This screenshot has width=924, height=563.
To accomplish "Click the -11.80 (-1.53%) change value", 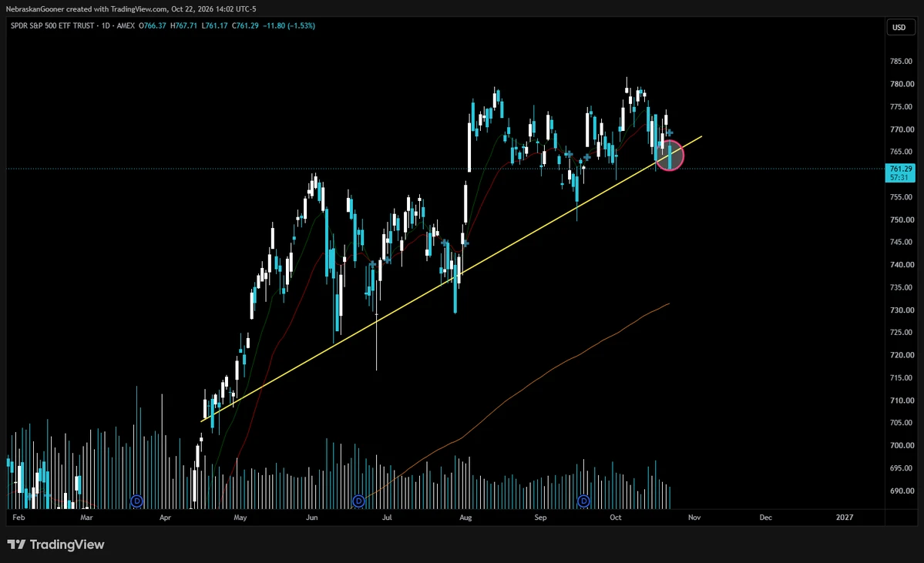I will [x=289, y=26].
